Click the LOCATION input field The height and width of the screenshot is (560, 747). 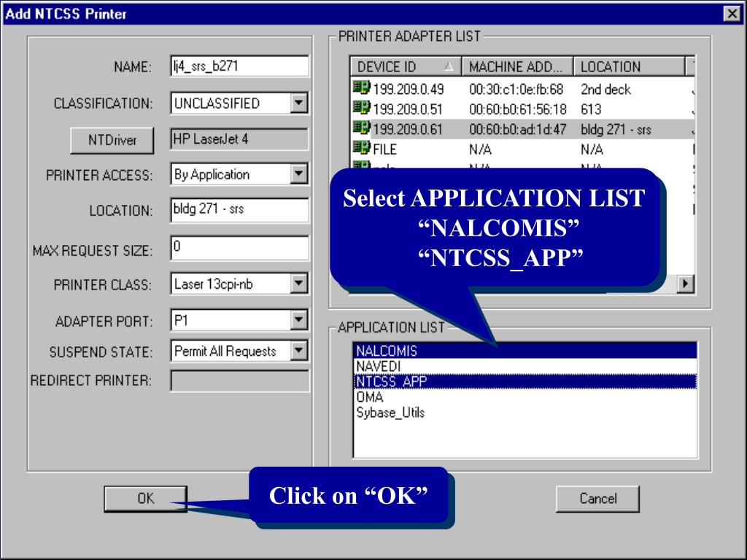click(x=239, y=210)
